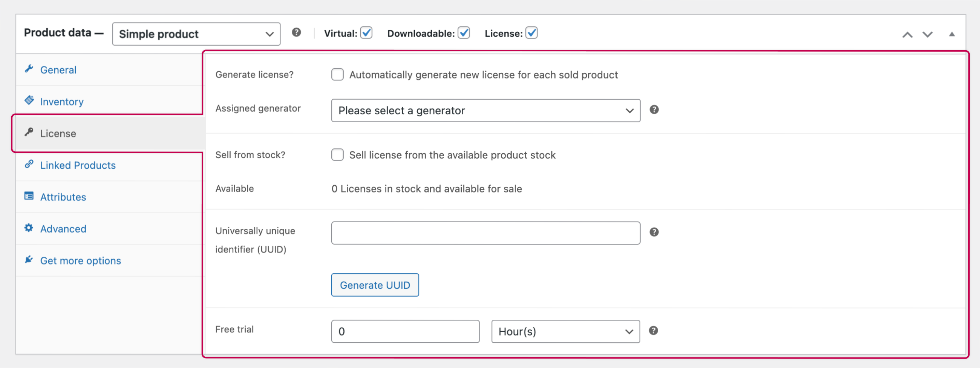Click the help icon for Assigned generator
The height and width of the screenshot is (368, 980).
click(x=654, y=110)
